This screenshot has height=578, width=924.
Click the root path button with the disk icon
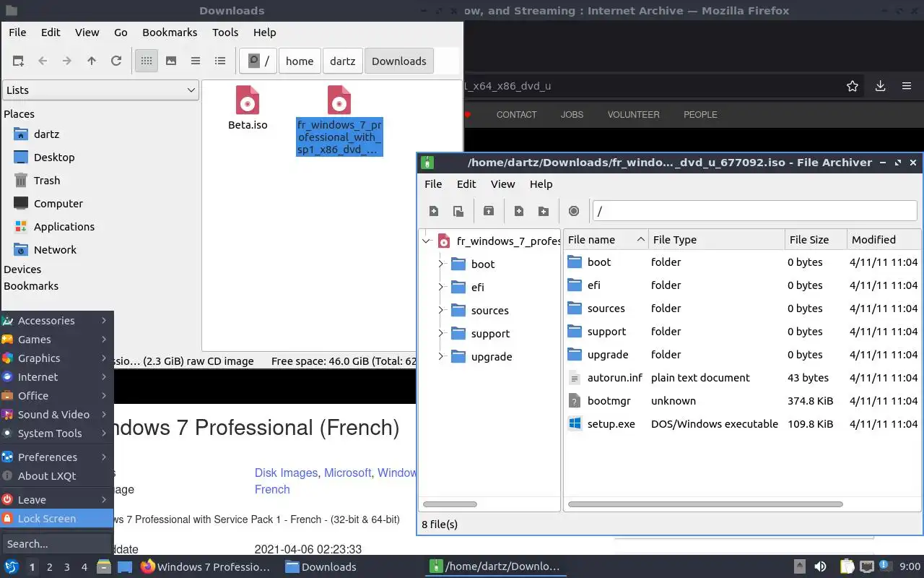pos(258,61)
